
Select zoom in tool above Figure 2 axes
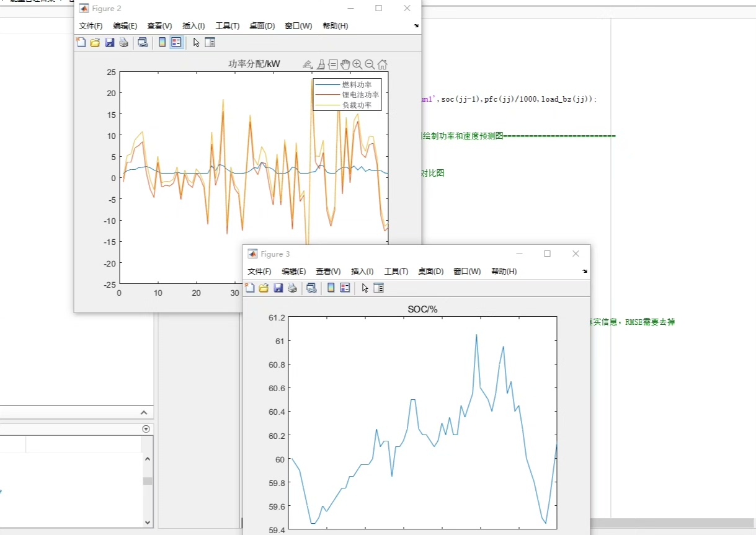click(x=357, y=64)
